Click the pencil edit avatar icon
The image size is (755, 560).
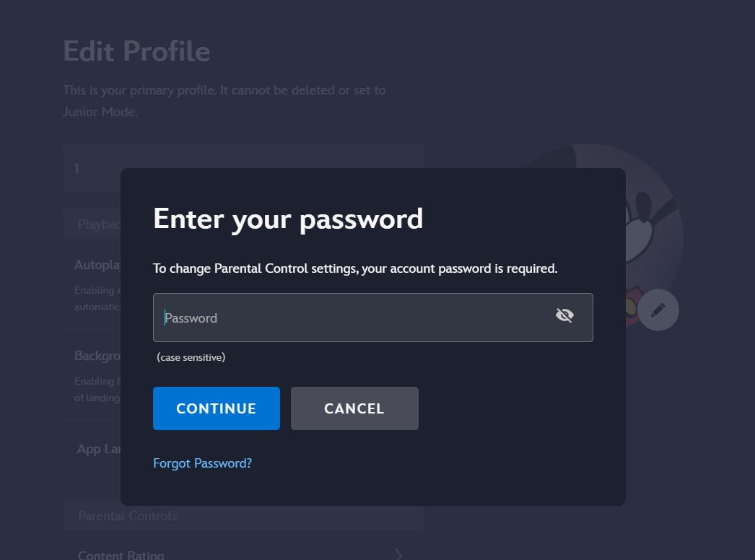pyautogui.click(x=658, y=310)
